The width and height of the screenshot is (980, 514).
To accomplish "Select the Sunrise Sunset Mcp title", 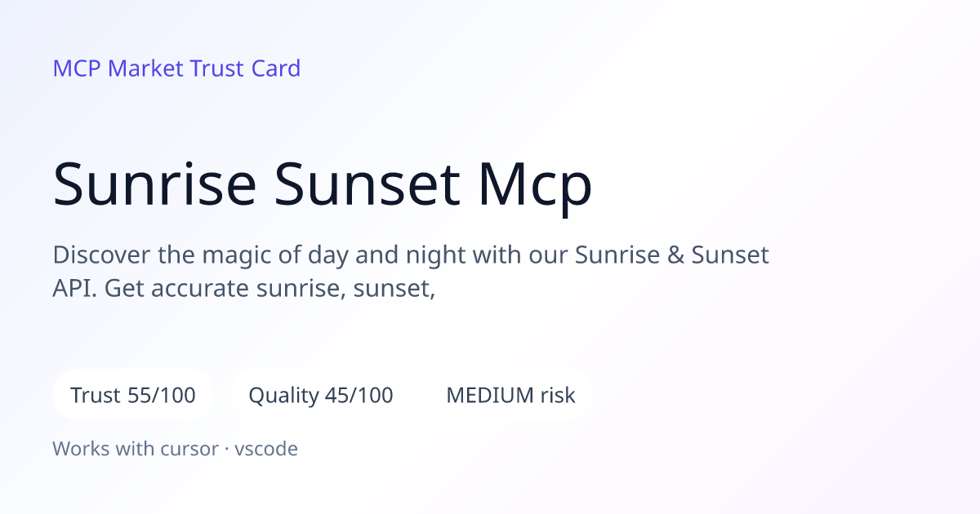I will tap(323, 184).
